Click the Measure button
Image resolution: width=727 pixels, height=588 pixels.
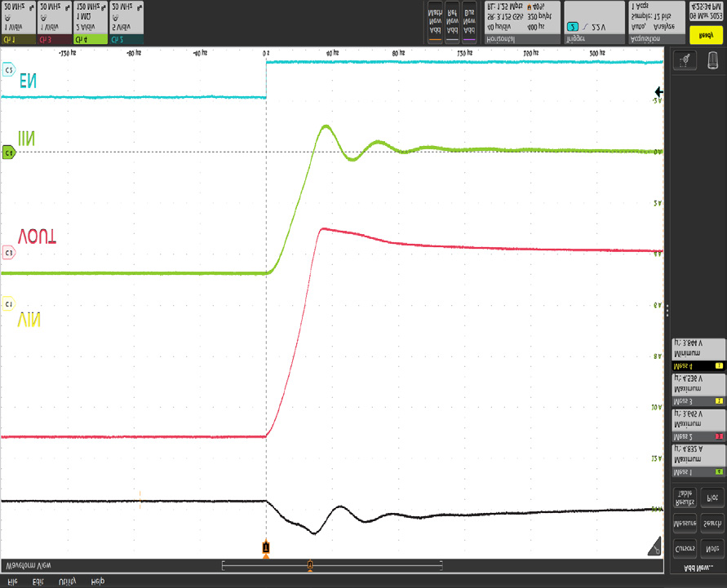(684, 520)
